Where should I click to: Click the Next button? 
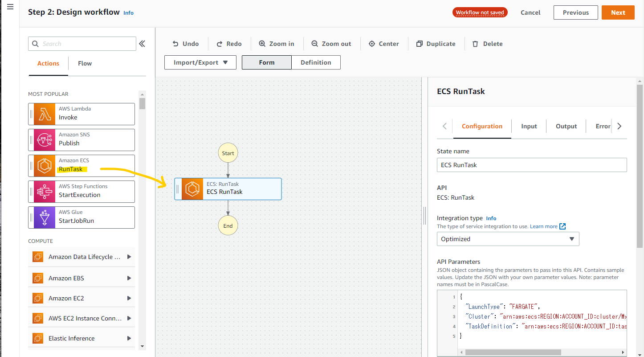pyautogui.click(x=618, y=12)
